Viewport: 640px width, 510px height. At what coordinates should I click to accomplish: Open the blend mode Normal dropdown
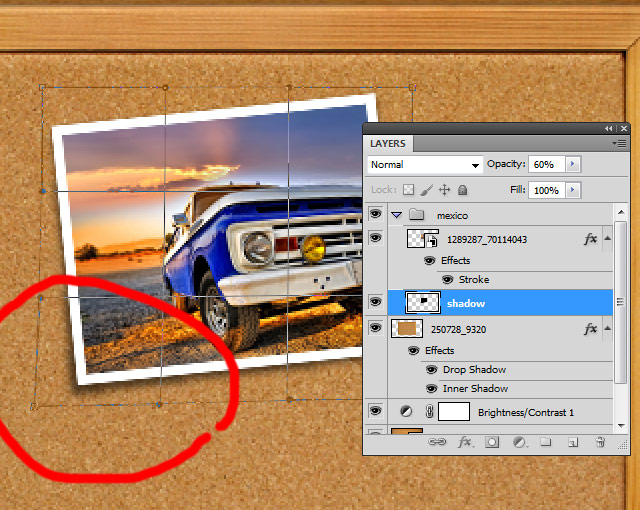(x=424, y=164)
